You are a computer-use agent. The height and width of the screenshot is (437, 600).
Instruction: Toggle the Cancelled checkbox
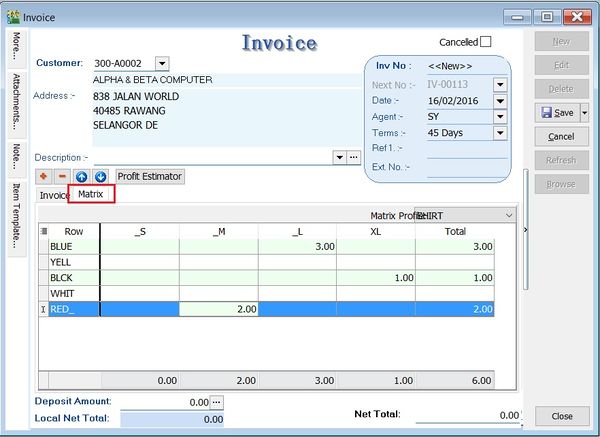tap(485, 42)
